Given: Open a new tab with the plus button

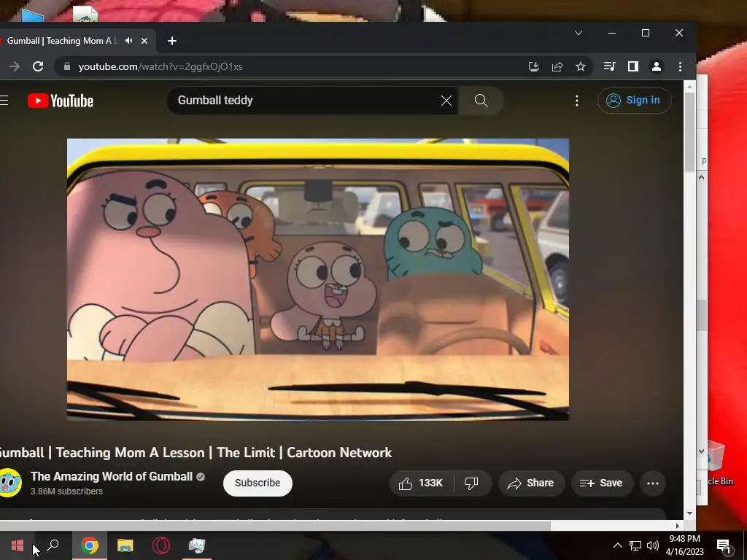Looking at the screenshot, I should coord(172,41).
